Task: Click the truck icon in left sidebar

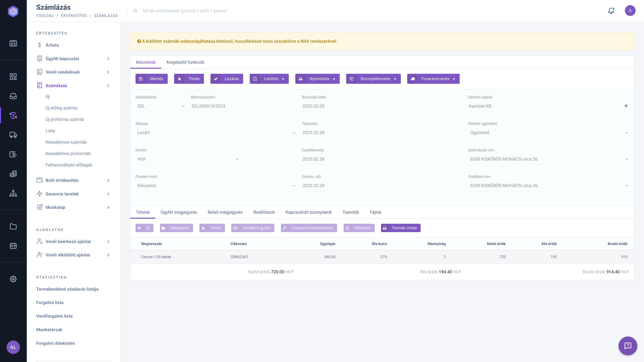Action: click(13, 135)
